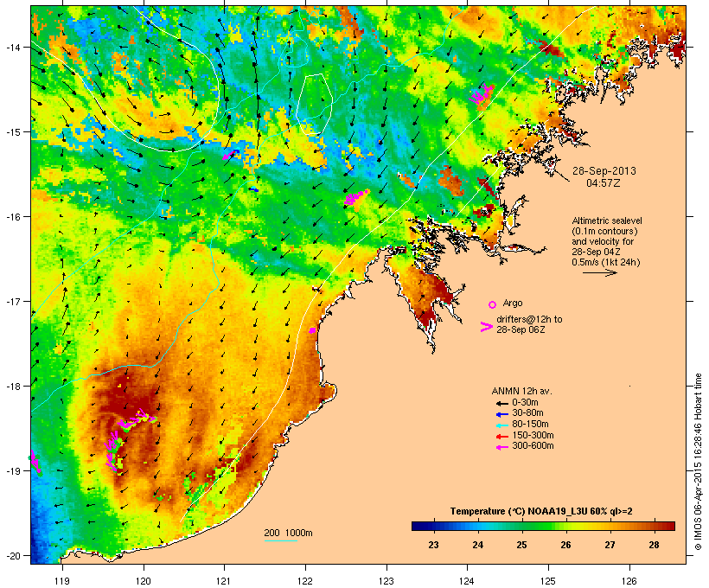The height and width of the screenshot is (588, 709).
Task: Click the magenta arrow near 121°E, 15.3°S
Action: tap(229, 155)
